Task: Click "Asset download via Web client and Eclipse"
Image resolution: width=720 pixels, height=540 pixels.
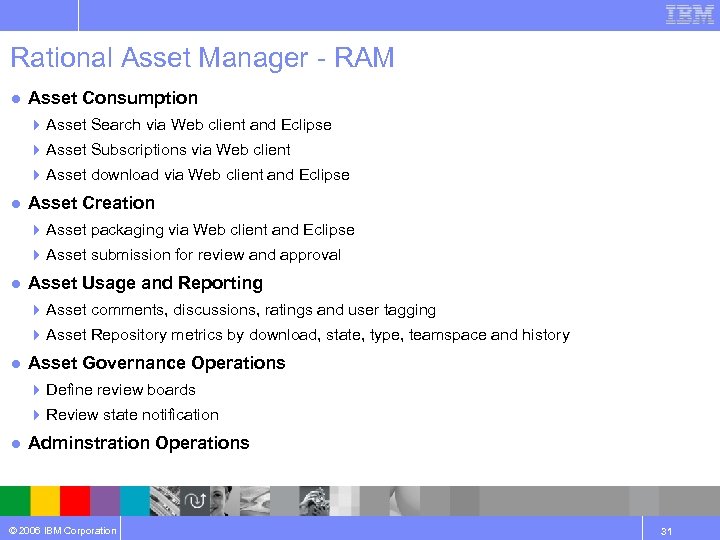Action: click(x=198, y=175)
